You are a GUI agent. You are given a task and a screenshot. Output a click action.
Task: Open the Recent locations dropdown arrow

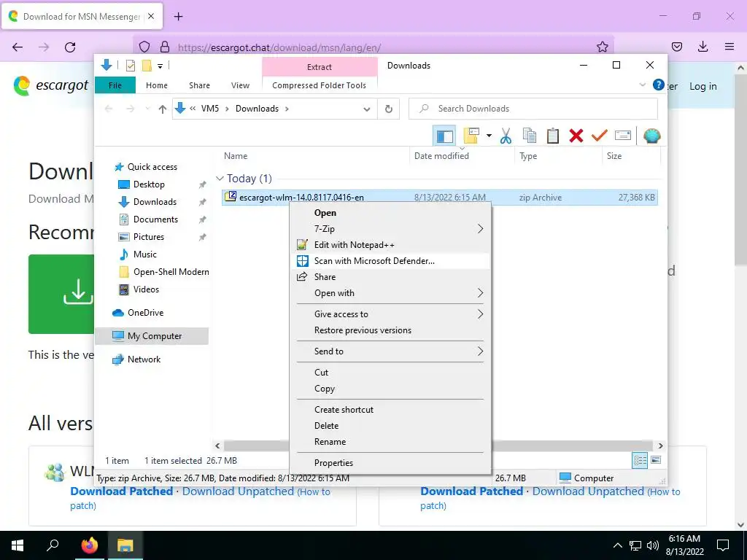tap(147, 109)
